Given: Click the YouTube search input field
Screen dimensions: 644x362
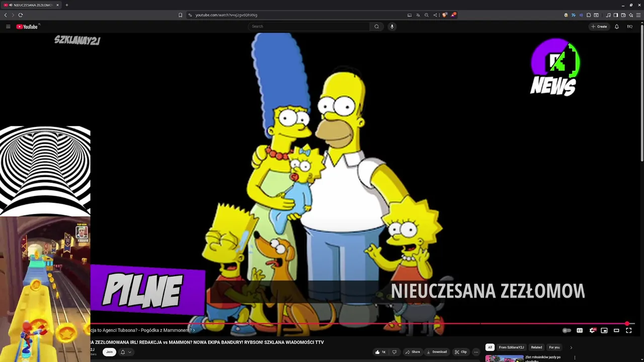Looking at the screenshot, I should 309,27.
